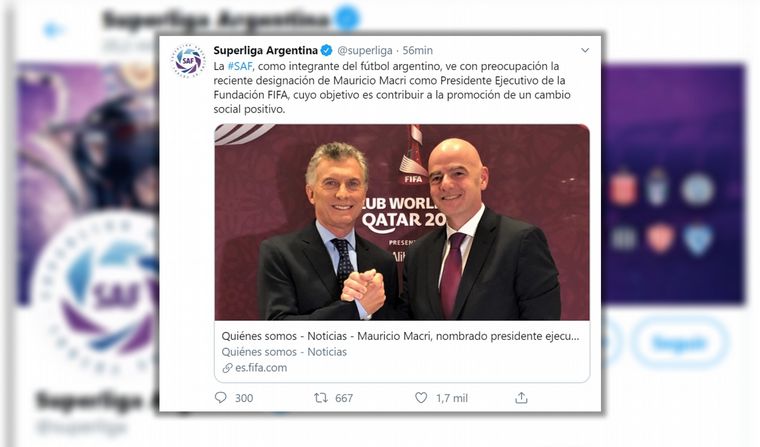Image resolution: width=760 pixels, height=447 pixels.
Task: Open the share icon under the tweet
Action: 521,397
